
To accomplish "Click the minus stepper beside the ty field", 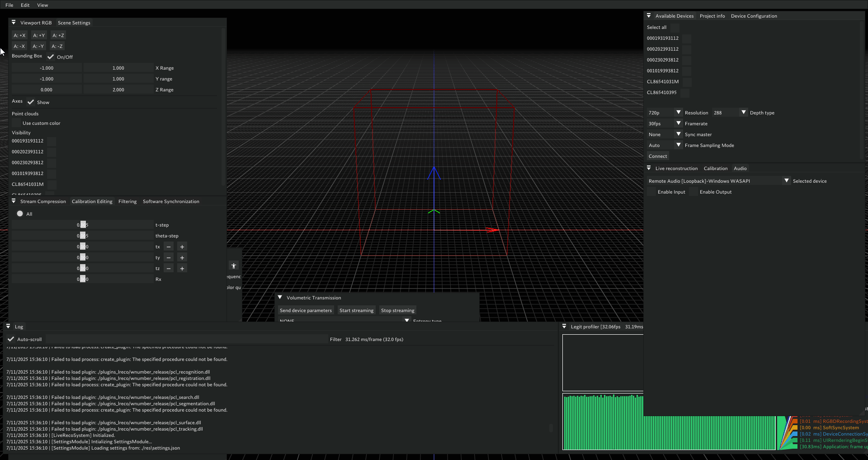I will coord(168,257).
